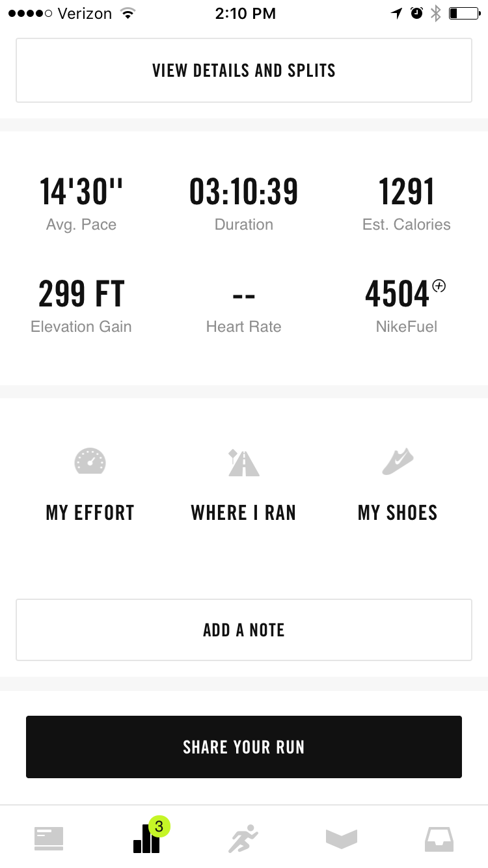The image size is (488, 868).
Task: Tap the road Where I Ran icon
Action: (x=243, y=462)
